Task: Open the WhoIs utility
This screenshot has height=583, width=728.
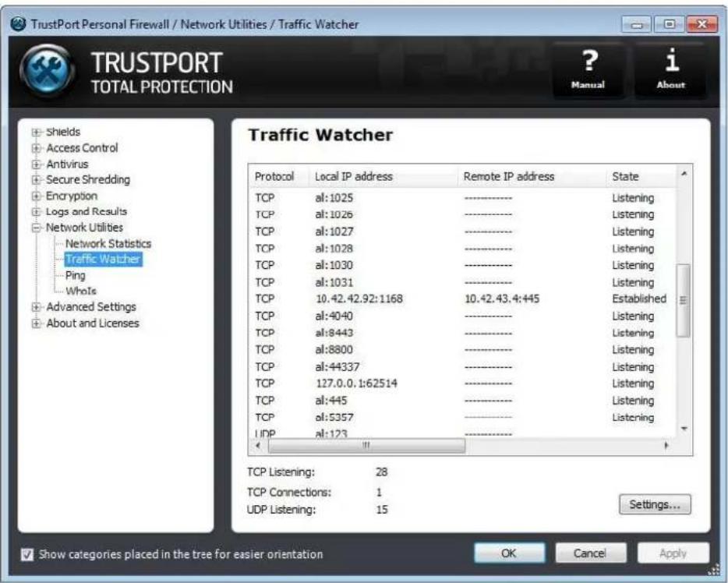Action: pyautogui.click(x=81, y=291)
